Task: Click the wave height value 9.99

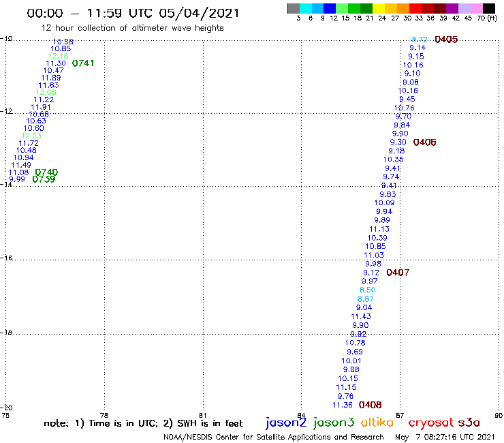Action: pos(17,179)
